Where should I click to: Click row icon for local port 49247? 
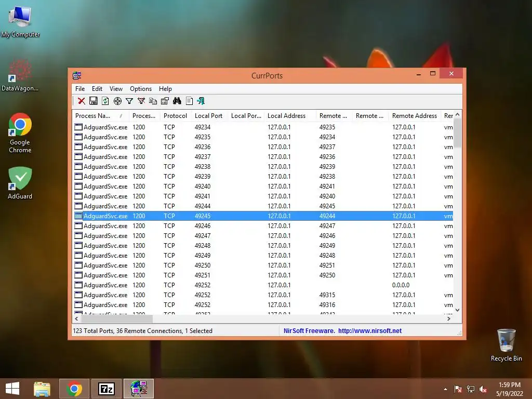tap(78, 235)
